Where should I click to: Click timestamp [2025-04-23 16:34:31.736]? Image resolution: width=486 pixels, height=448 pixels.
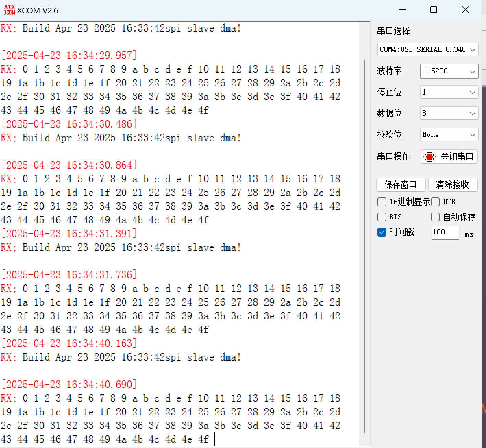coord(69,275)
